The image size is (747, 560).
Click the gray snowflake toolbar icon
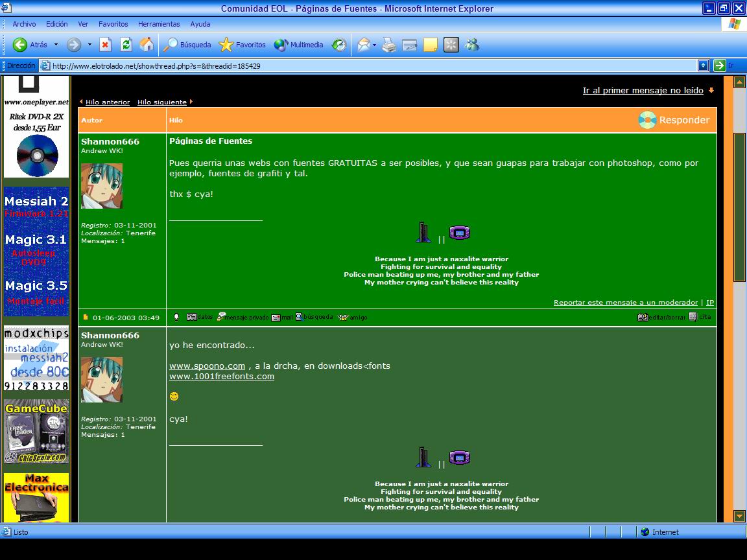coord(451,45)
